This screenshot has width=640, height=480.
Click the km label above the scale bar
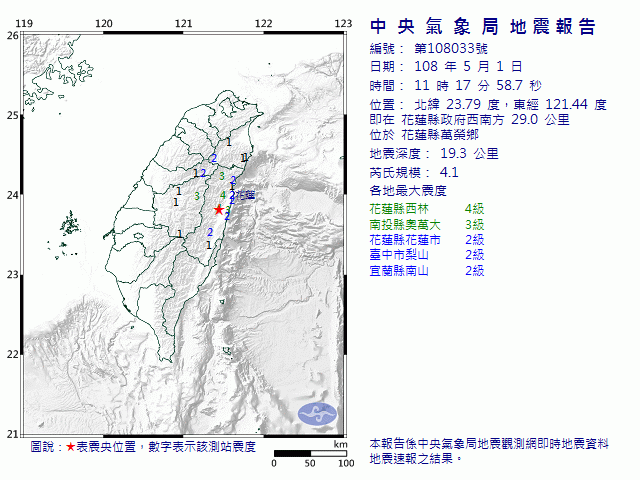[340, 444]
